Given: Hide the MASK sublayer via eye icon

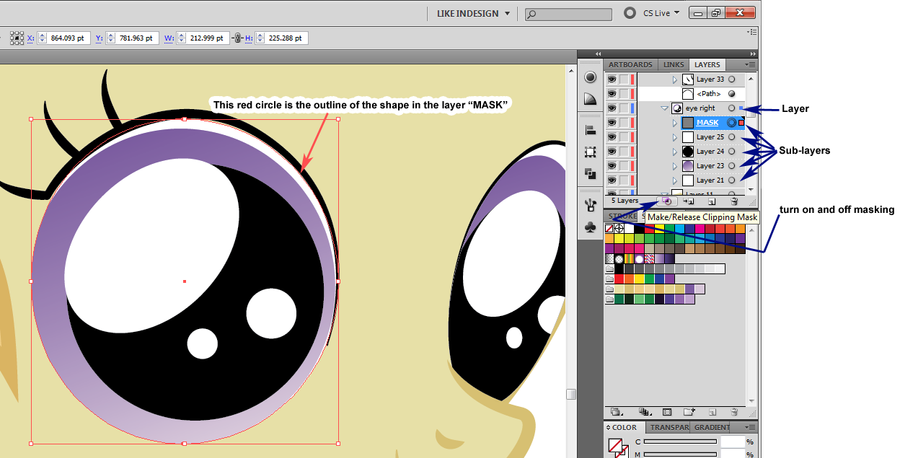Looking at the screenshot, I should (612, 123).
